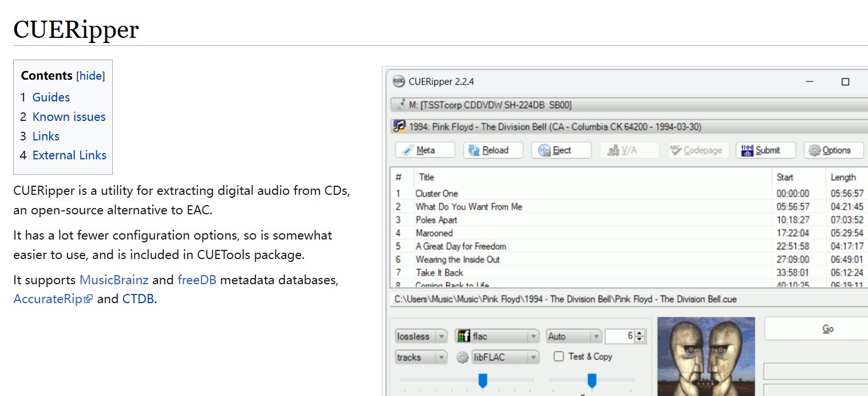This screenshot has height=396, width=868.
Task: Click the Division Bell album cover
Action: pos(706,356)
